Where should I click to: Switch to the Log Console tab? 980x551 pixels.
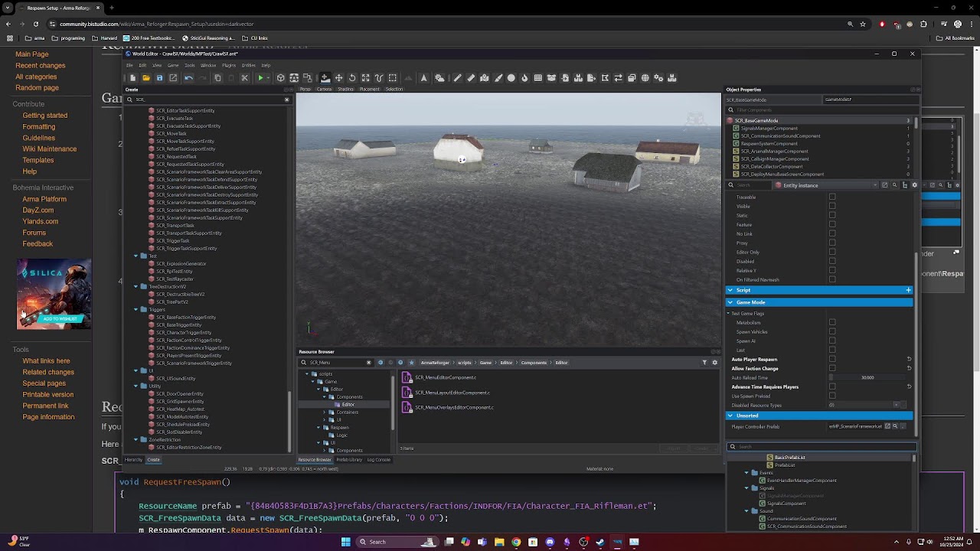point(378,460)
